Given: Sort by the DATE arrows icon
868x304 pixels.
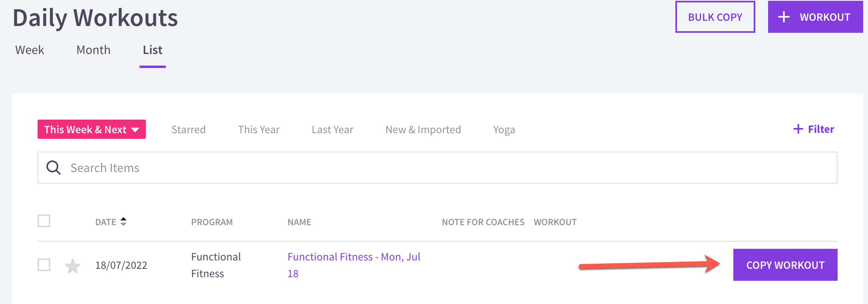Looking at the screenshot, I should [x=123, y=222].
